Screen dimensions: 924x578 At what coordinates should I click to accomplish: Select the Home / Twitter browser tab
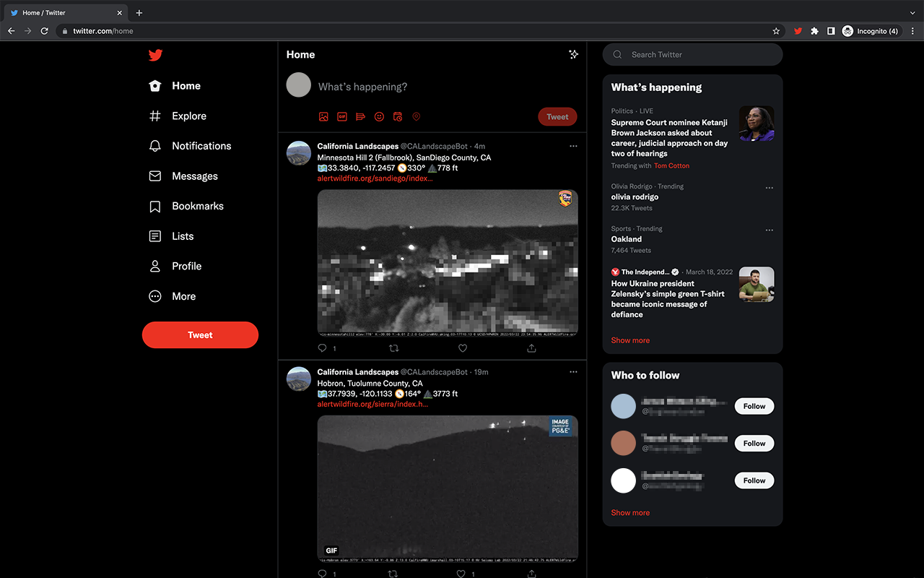click(x=66, y=12)
